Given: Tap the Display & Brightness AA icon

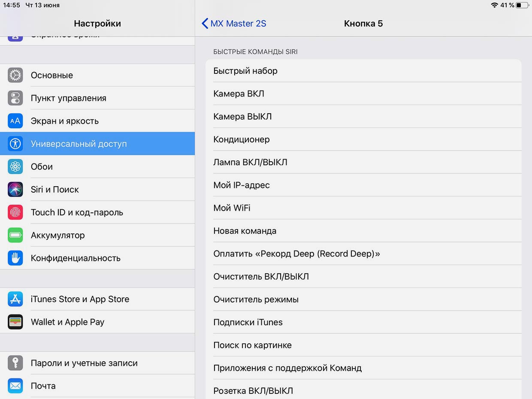Looking at the screenshot, I should 15,121.
